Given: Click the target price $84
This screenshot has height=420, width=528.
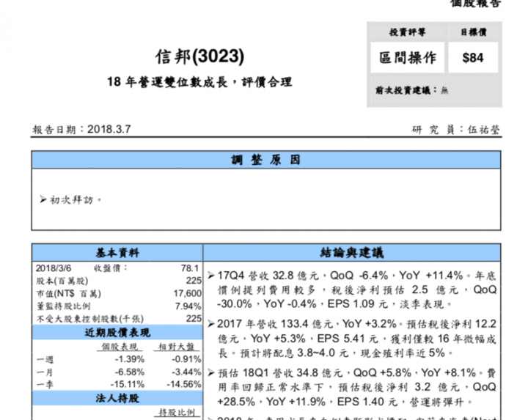Looking at the screenshot, I should (x=473, y=58).
